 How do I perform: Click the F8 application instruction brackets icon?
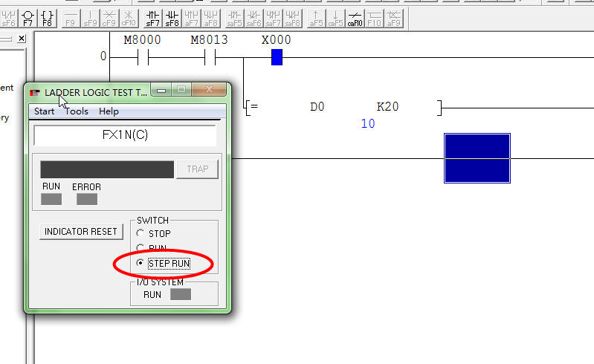(47, 17)
